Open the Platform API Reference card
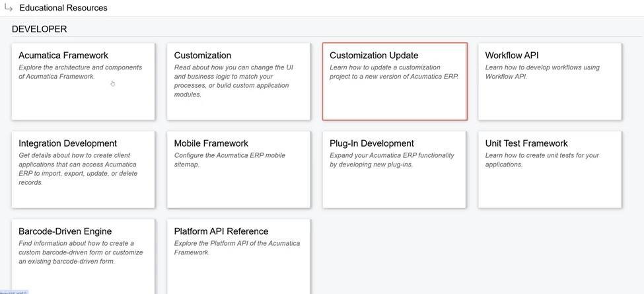644x294 pixels. coord(238,256)
